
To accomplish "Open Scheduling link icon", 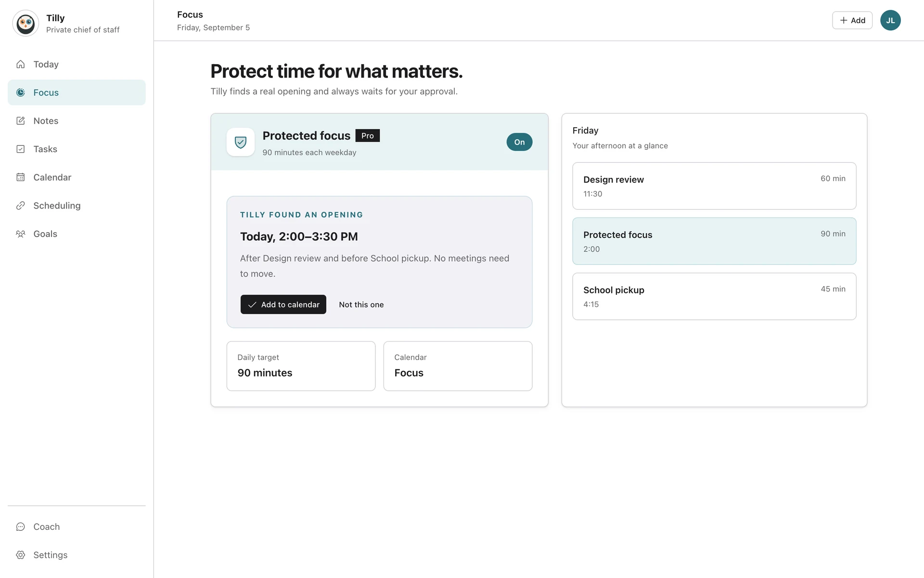I will 21,206.
